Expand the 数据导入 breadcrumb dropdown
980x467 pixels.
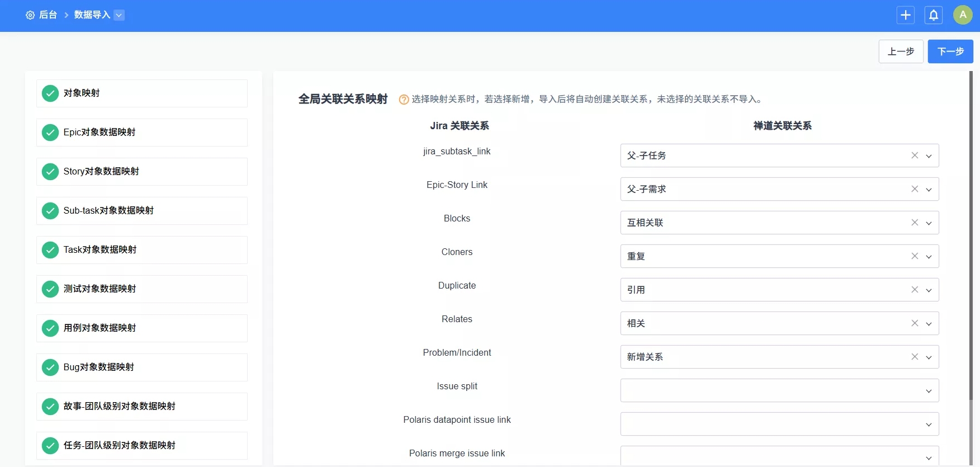119,15
